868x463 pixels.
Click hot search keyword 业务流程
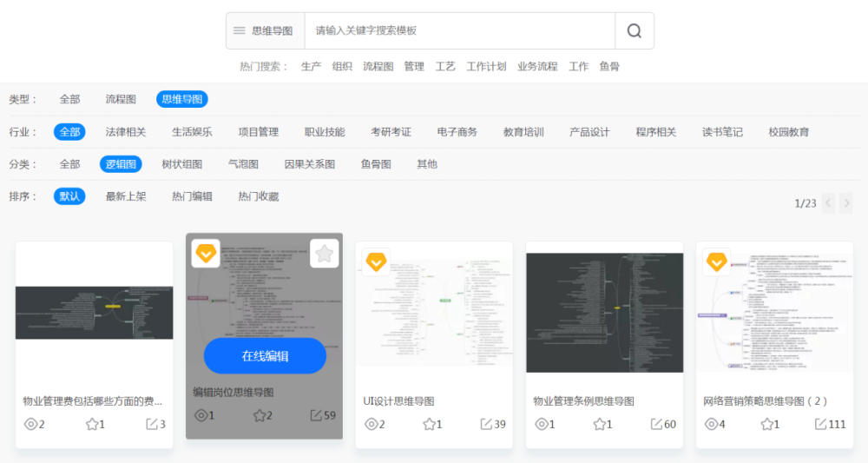pyautogui.click(x=537, y=67)
